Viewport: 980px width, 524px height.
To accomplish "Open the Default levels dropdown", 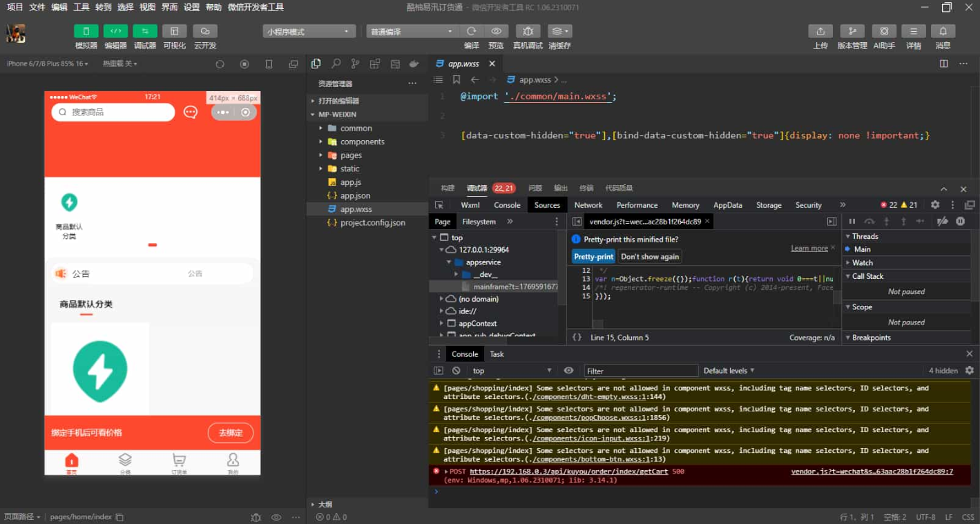I will point(729,371).
